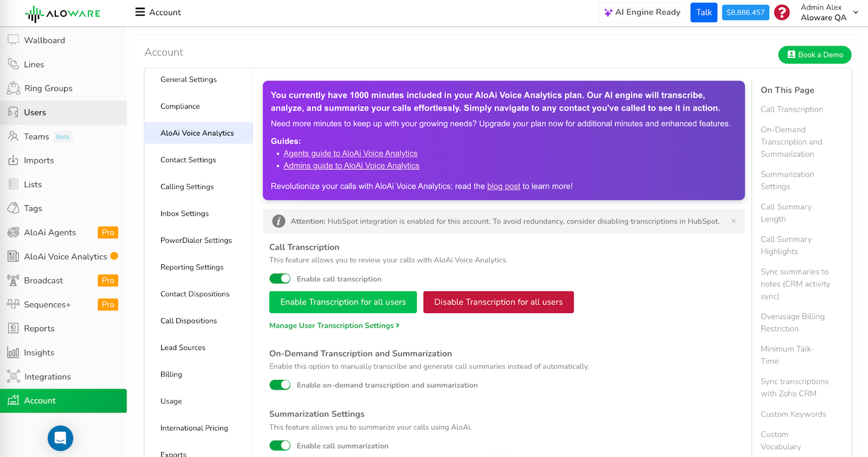Toggle the hamburger menu icon
This screenshot has height=457, width=868.
tap(140, 12)
